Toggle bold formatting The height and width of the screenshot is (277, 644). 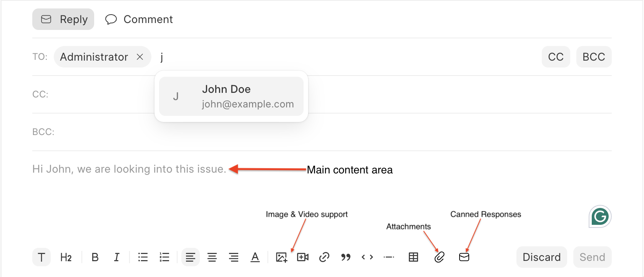[x=95, y=257]
